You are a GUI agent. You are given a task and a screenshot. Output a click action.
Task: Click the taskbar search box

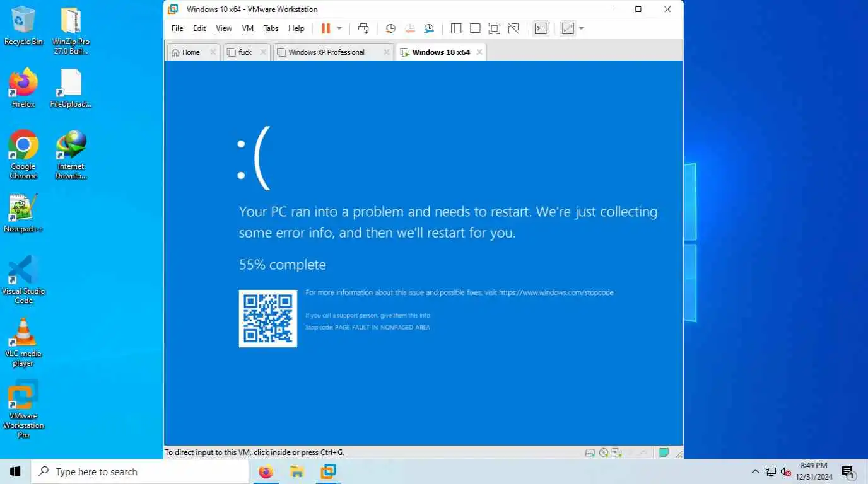tap(139, 471)
